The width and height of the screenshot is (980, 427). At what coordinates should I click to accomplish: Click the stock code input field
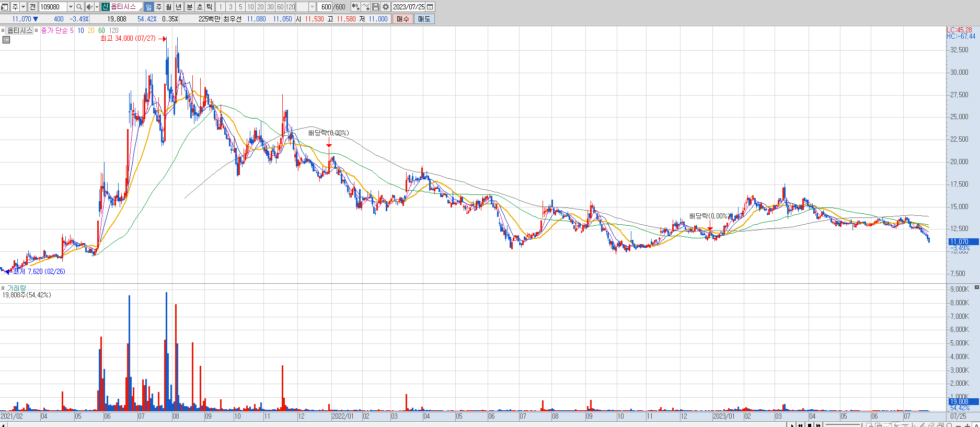tap(53, 7)
